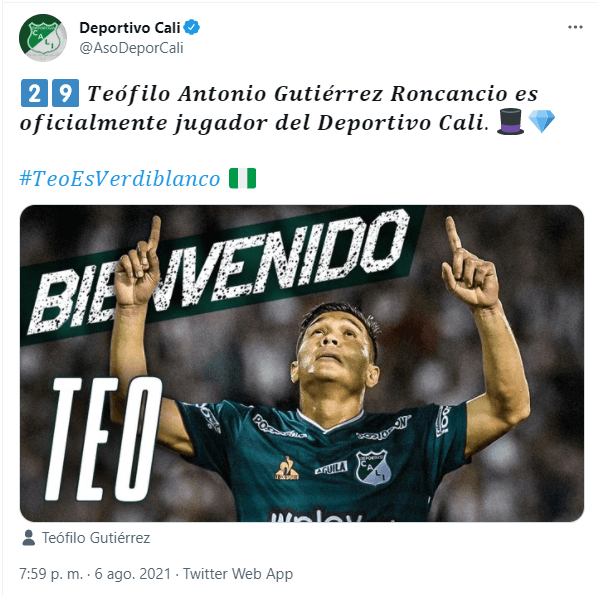Click the green-white flag emoji
598x596 pixels.
click(x=243, y=178)
